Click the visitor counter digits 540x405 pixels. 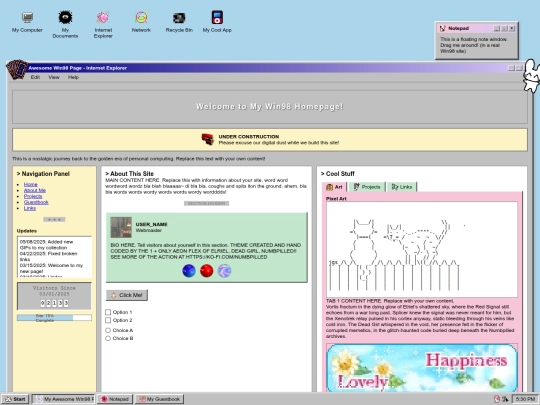point(54,303)
